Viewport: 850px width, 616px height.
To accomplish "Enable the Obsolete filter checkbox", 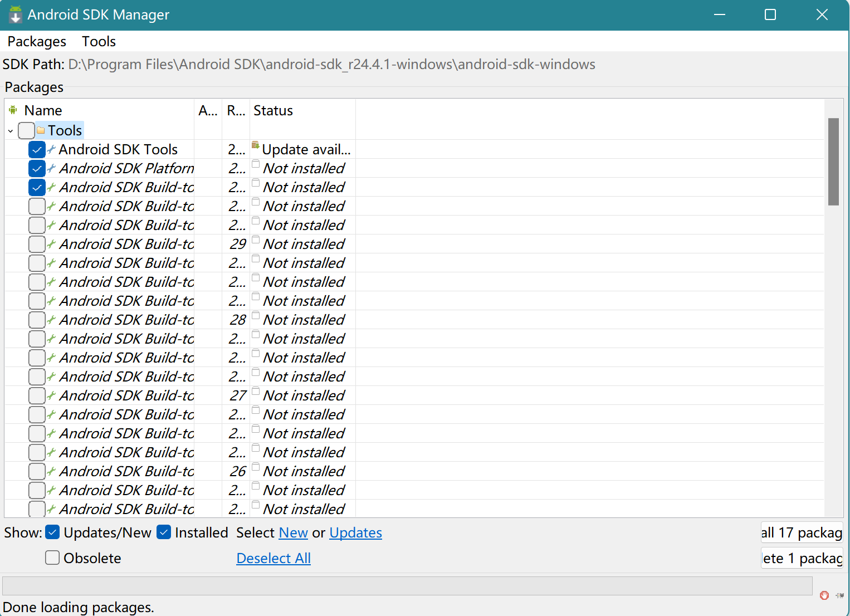I will pyautogui.click(x=52, y=558).
